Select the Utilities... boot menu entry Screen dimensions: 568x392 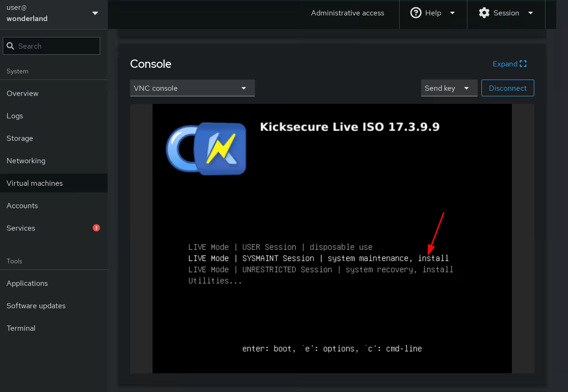coord(215,281)
